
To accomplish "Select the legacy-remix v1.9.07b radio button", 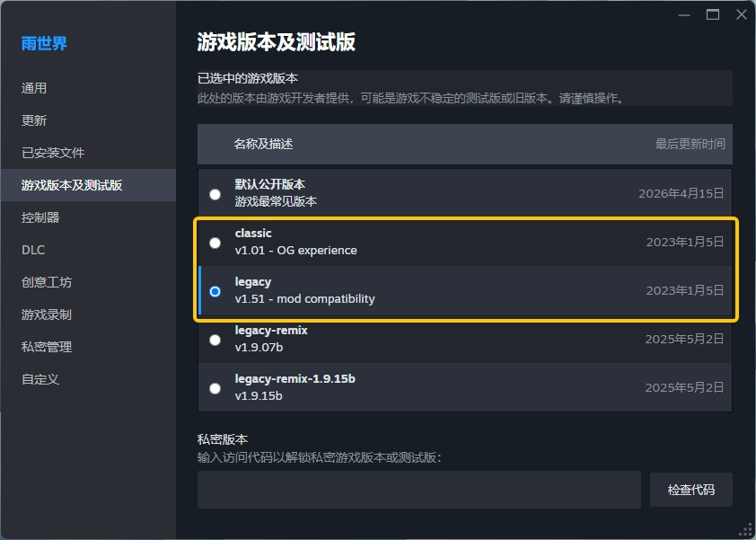I will click(x=215, y=341).
